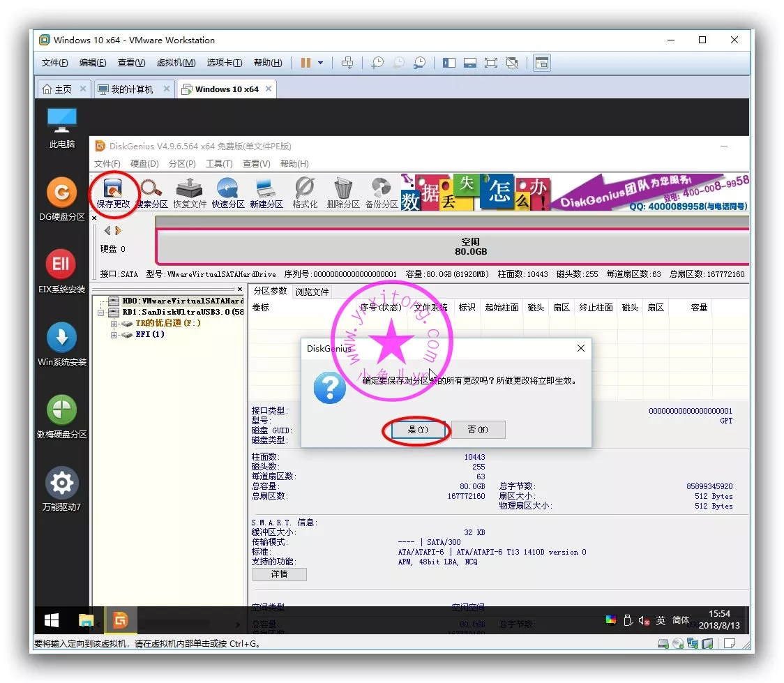Screen dimensions: 784x683
Task: Expand the YR的优启通 (F:) tree node
Action: (x=114, y=324)
